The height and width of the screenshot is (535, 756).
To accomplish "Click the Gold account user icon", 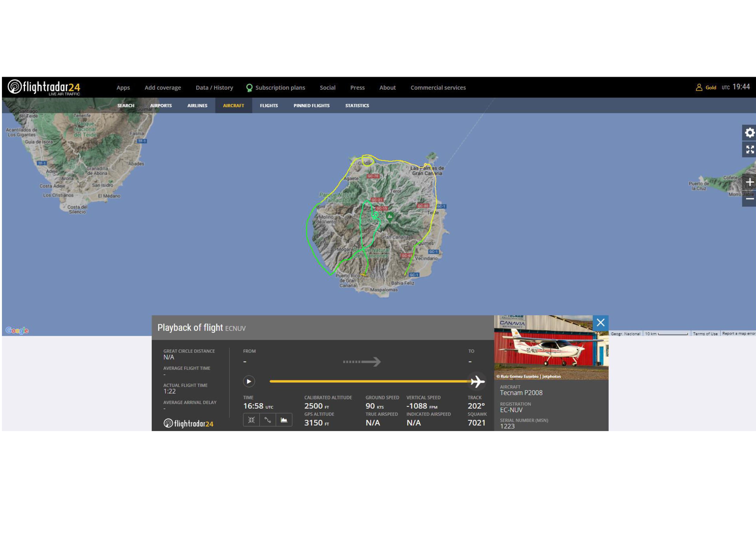I will tap(699, 87).
